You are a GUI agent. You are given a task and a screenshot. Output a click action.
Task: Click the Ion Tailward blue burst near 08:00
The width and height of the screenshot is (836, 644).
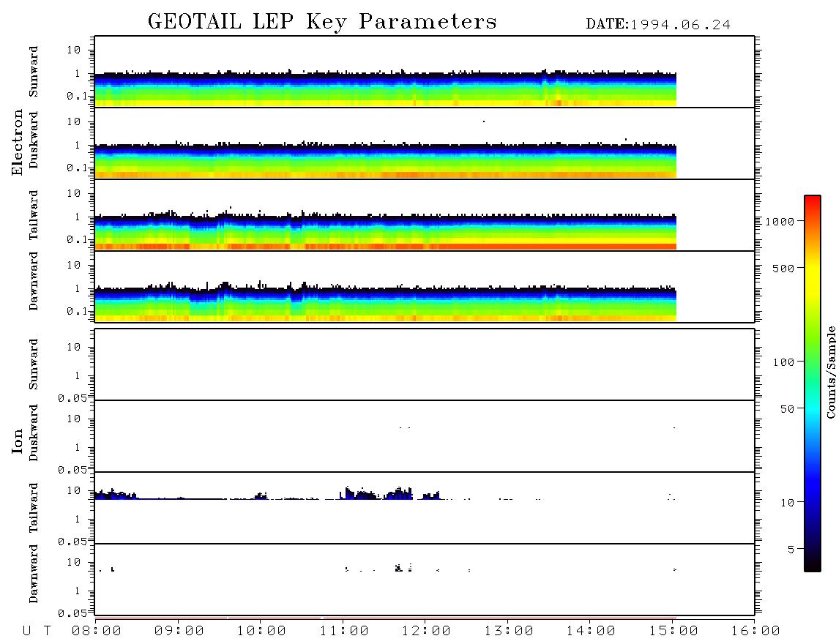pyautogui.click(x=115, y=494)
